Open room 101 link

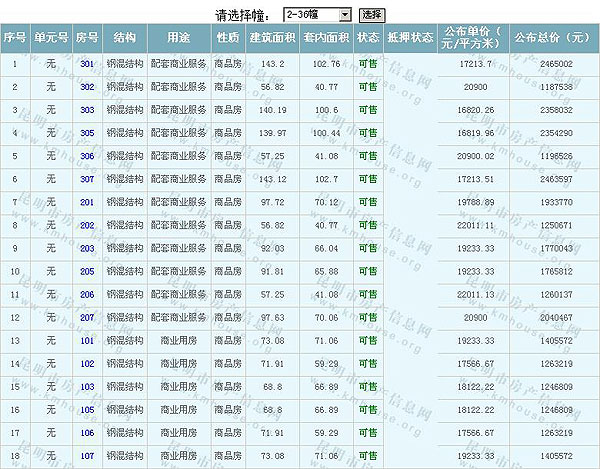tap(87, 340)
